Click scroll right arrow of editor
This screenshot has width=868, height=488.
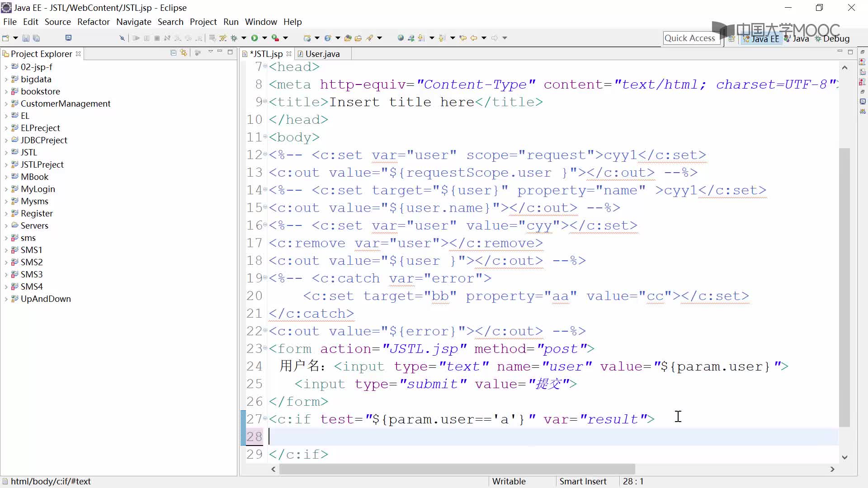832,469
